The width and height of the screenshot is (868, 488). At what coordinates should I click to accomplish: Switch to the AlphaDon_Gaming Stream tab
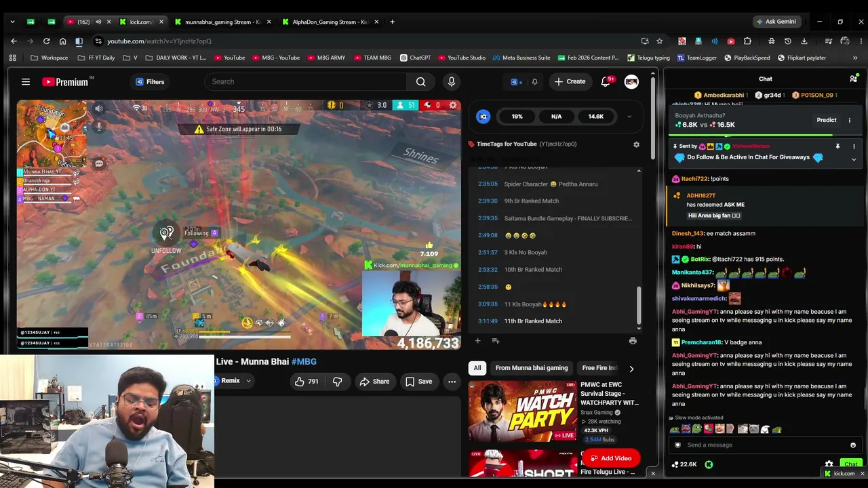click(330, 22)
